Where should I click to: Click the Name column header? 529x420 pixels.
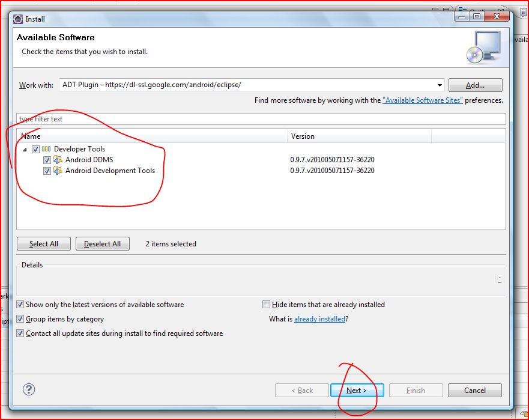click(153, 136)
